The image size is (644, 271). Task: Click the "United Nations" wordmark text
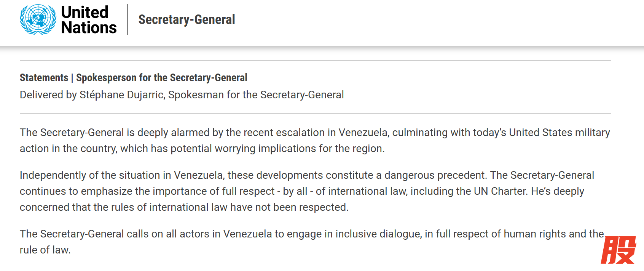coord(89,20)
